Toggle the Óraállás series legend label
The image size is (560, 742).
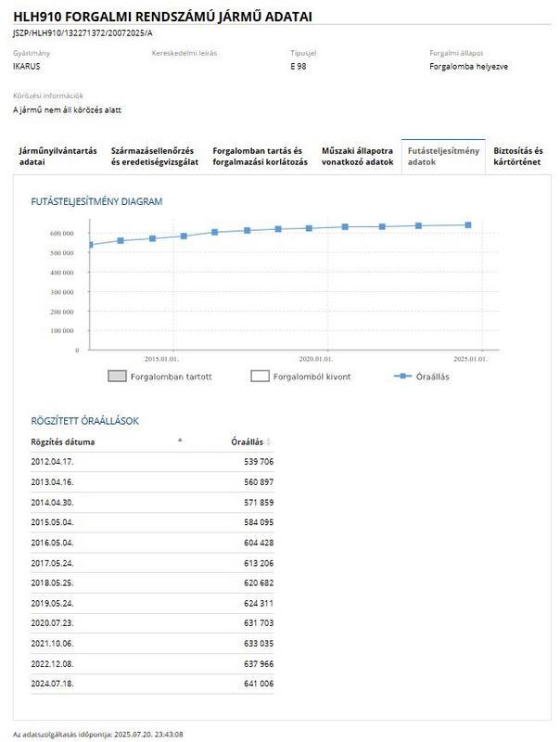click(434, 377)
